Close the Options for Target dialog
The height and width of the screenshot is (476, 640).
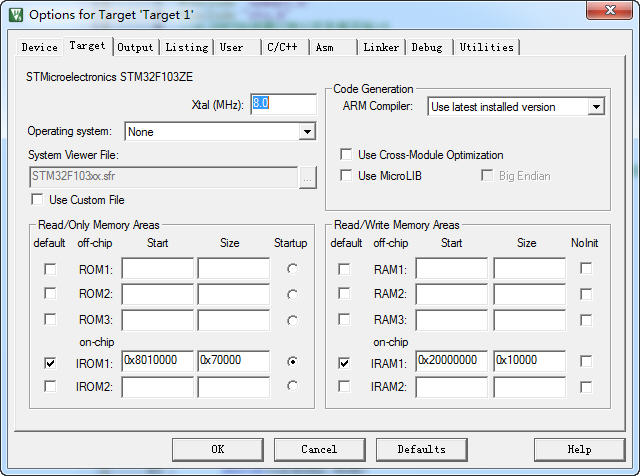610,10
